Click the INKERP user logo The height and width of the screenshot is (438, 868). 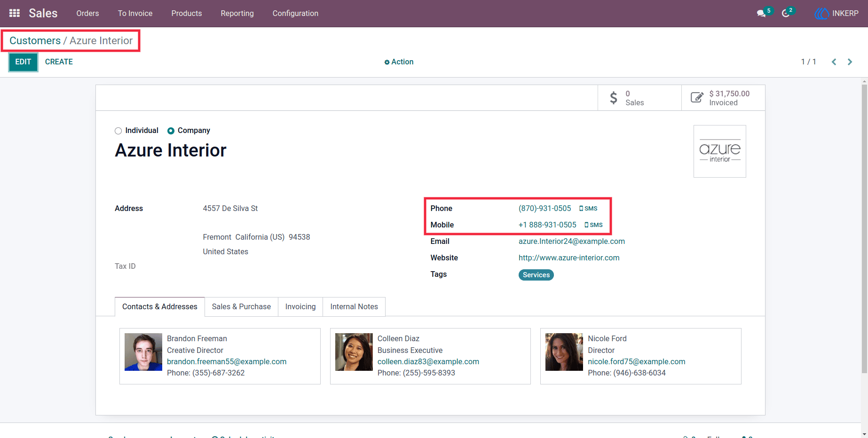tap(821, 14)
